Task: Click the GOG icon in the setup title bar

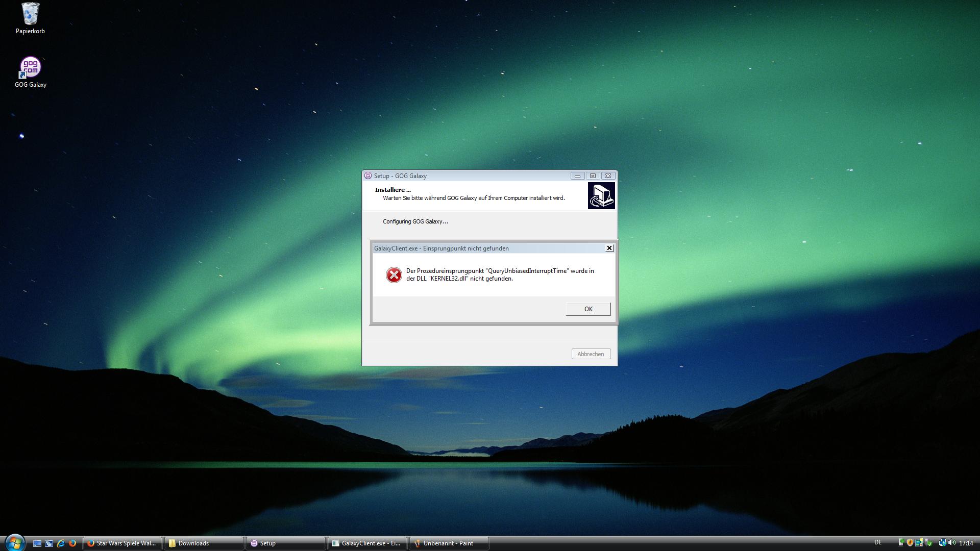Action: click(x=367, y=176)
